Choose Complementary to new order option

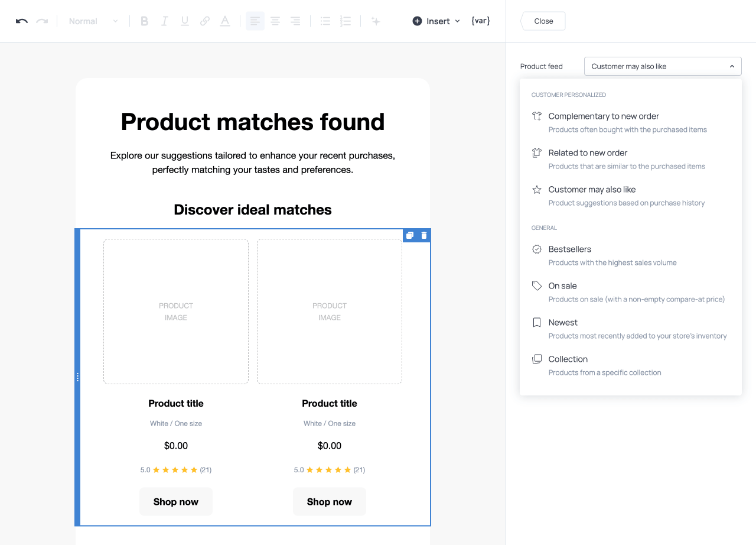pos(603,116)
